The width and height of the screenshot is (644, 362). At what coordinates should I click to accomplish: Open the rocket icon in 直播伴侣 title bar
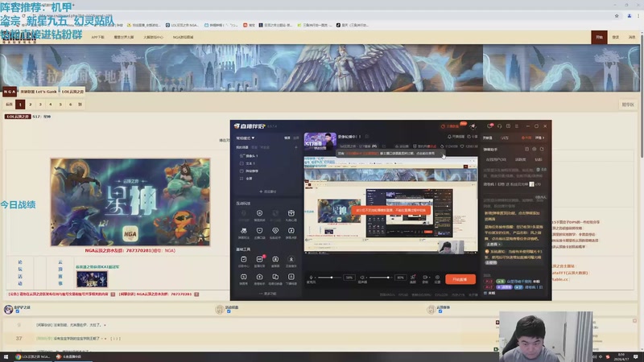(473, 126)
